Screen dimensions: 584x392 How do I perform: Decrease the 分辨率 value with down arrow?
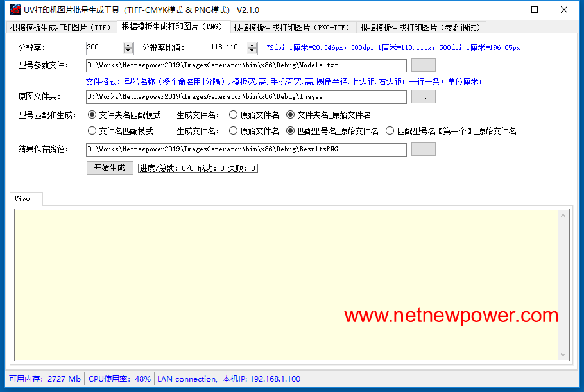click(x=128, y=51)
